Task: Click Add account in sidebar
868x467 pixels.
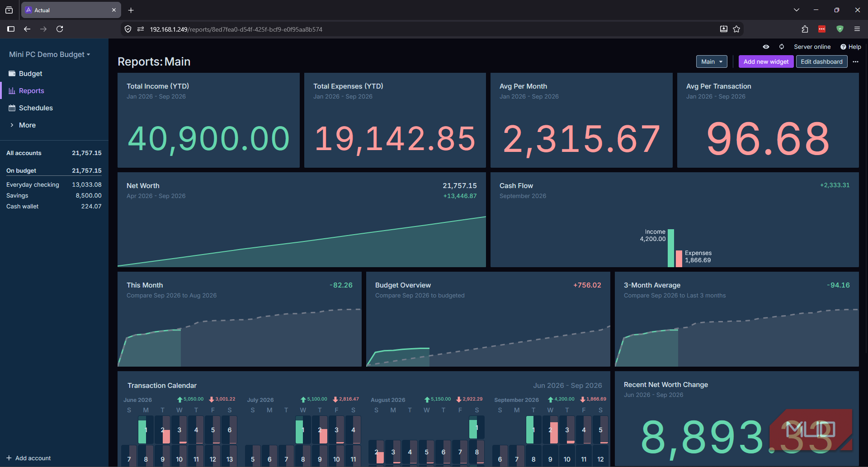Action: tap(28, 458)
